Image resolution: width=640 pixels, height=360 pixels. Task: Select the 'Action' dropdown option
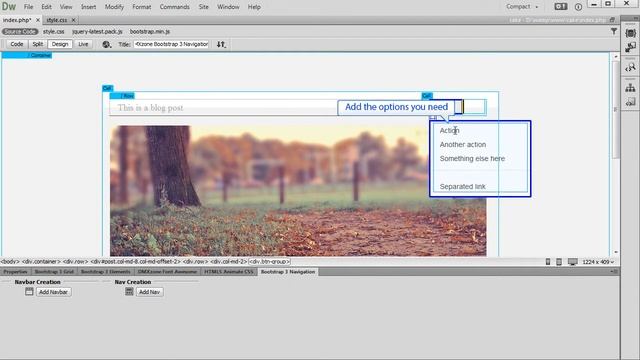click(x=449, y=131)
